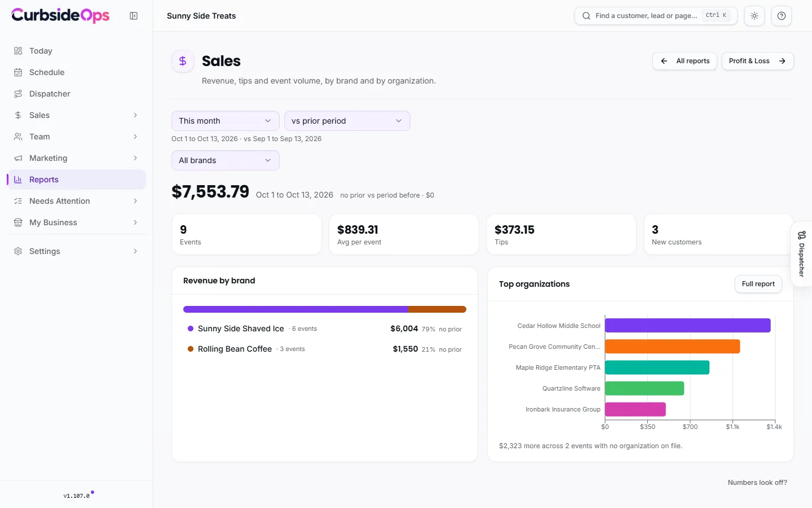The height and width of the screenshot is (508, 812).
Task: Click the Marketing megaphone icon
Action: (x=18, y=158)
